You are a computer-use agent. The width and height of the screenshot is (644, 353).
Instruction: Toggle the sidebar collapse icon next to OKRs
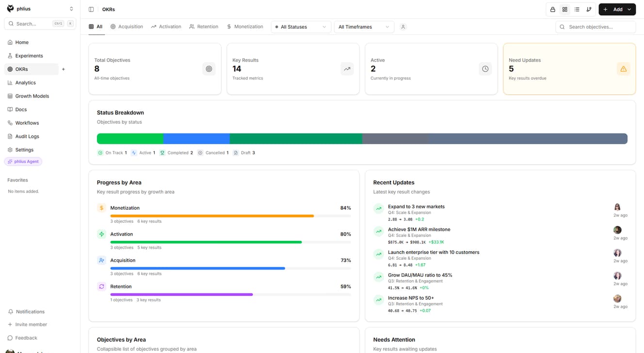coord(90,9)
